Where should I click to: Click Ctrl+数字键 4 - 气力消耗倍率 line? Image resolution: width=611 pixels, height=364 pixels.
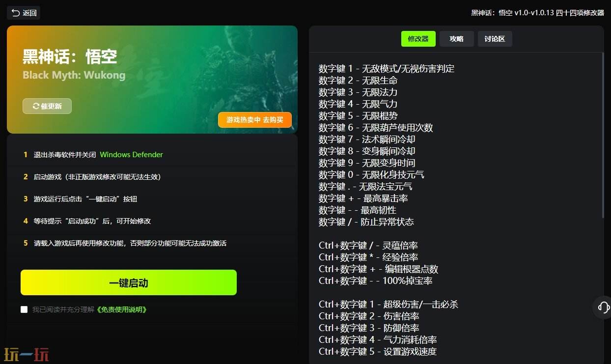click(378, 340)
